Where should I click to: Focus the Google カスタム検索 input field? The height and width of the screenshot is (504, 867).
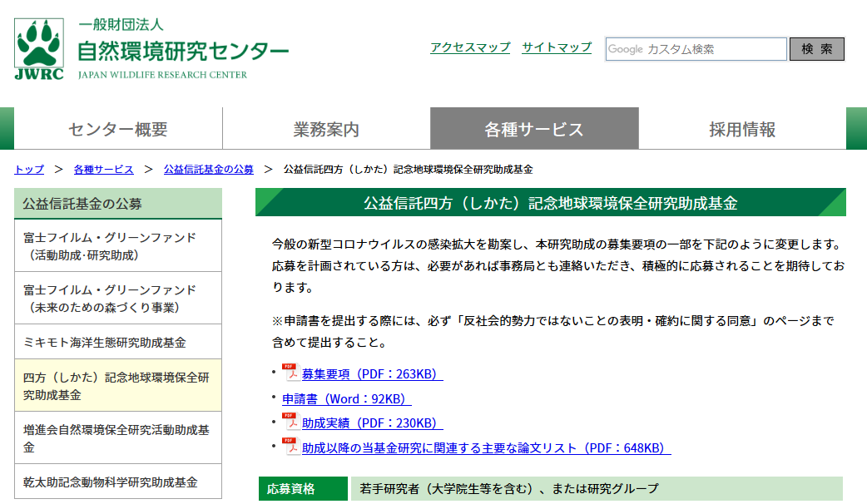click(696, 49)
